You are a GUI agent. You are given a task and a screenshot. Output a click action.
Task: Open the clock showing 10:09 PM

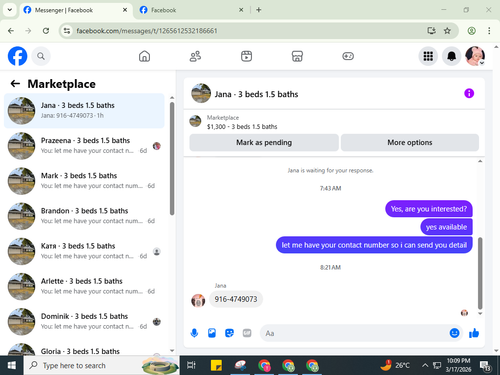[458, 365]
